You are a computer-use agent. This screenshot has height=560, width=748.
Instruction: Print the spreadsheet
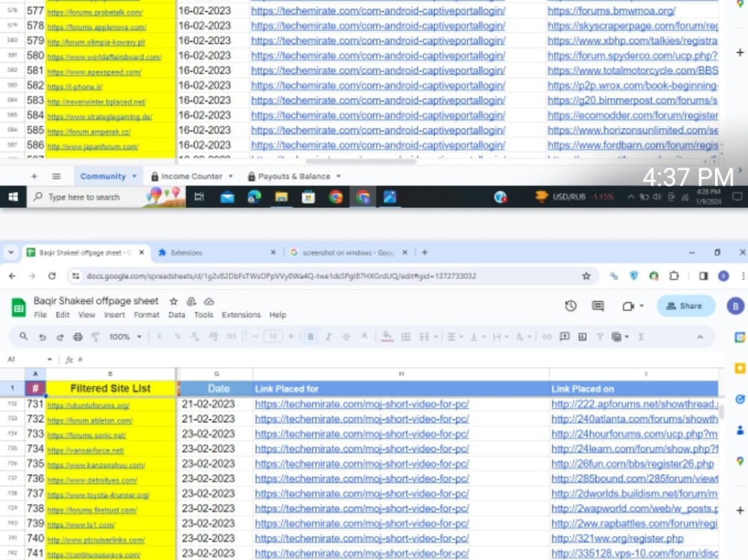[78, 337]
